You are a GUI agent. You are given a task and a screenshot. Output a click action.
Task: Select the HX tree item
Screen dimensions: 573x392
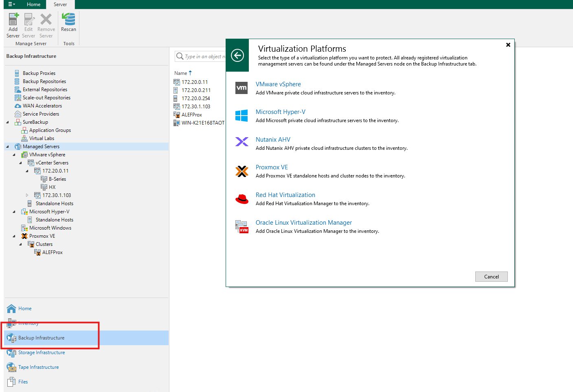tap(52, 187)
